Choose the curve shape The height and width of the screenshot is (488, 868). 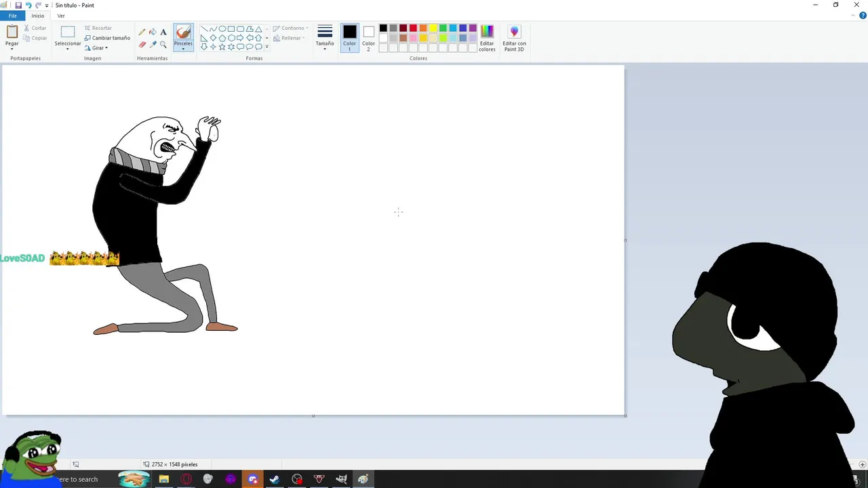[x=213, y=29]
